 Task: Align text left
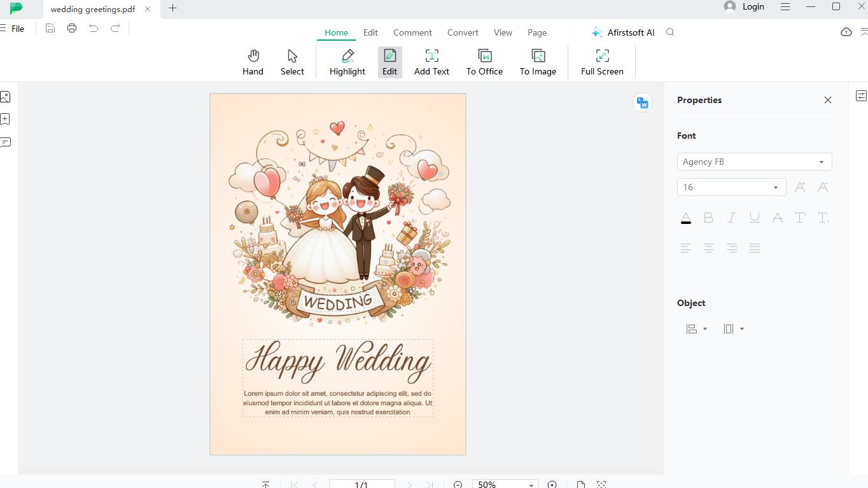click(685, 248)
